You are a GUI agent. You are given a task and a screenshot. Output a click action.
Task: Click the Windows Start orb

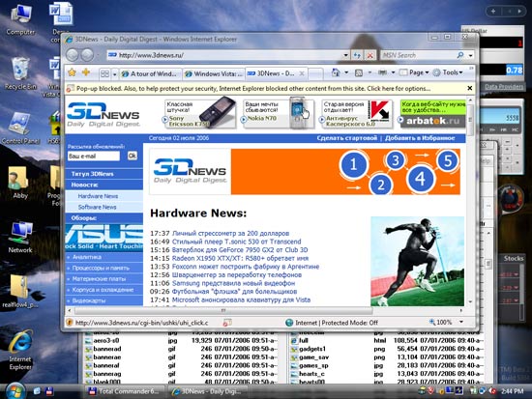(15, 391)
